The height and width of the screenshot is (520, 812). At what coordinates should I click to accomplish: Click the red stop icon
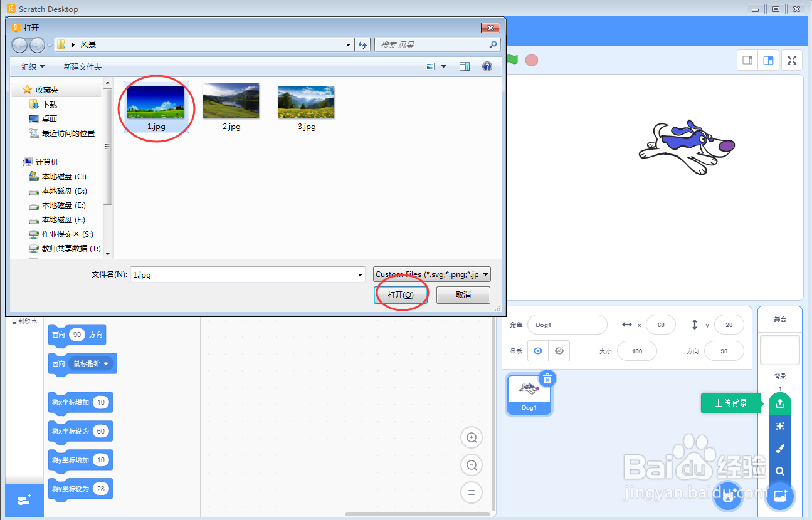[x=532, y=60]
